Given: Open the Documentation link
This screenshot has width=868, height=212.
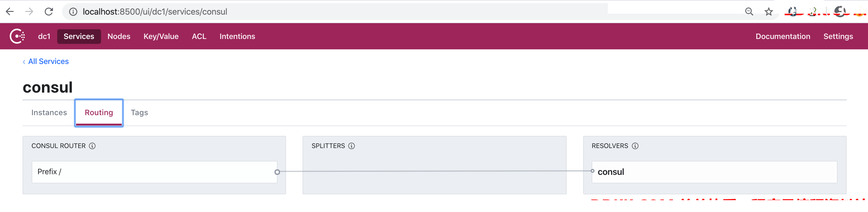Looking at the screenshot, I should tap(783, 37).
